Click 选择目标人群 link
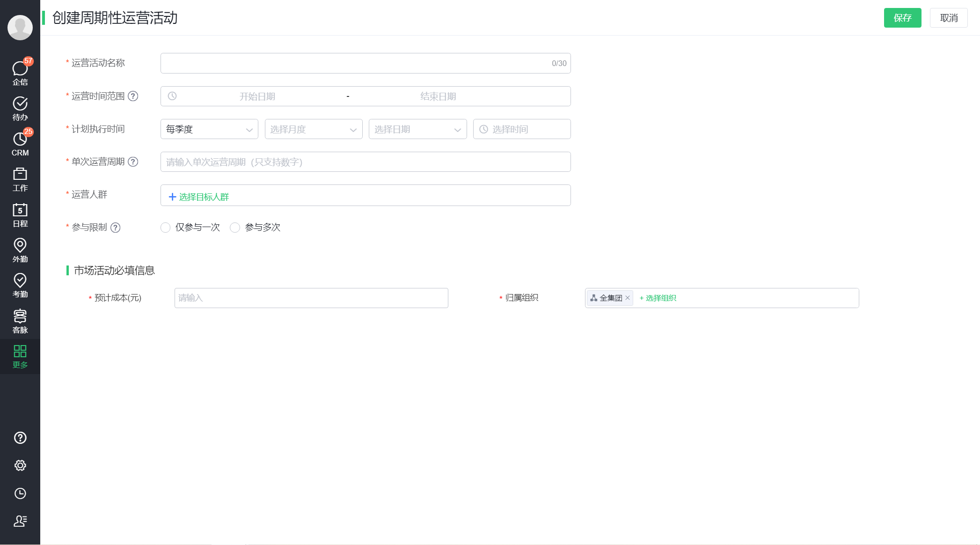Image resolution: width=980 pixels, height=545 pixels. pos(204,197)
